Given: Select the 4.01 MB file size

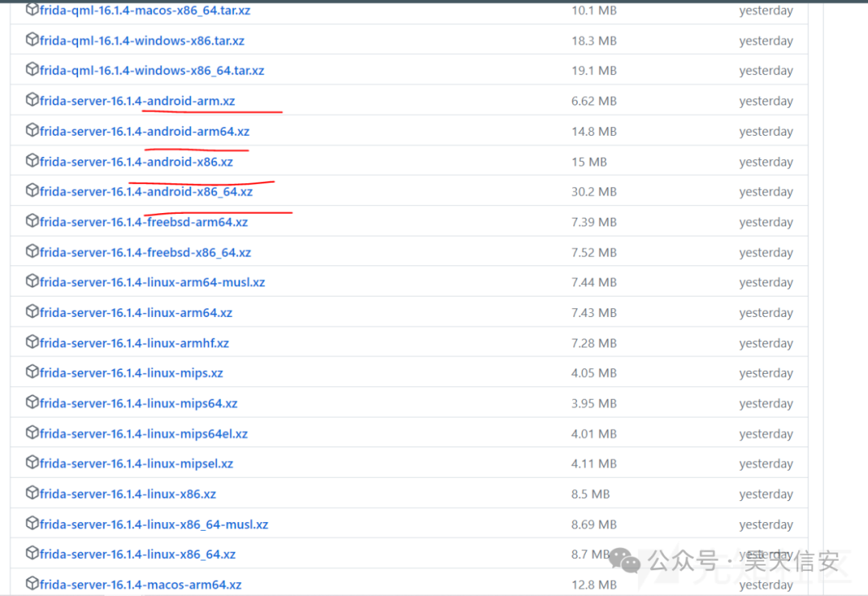Looking at the screenshot, I should [594, 434].
